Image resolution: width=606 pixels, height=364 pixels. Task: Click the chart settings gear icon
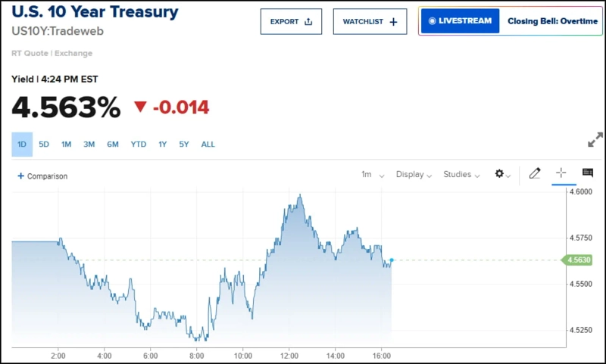[500, 174]
